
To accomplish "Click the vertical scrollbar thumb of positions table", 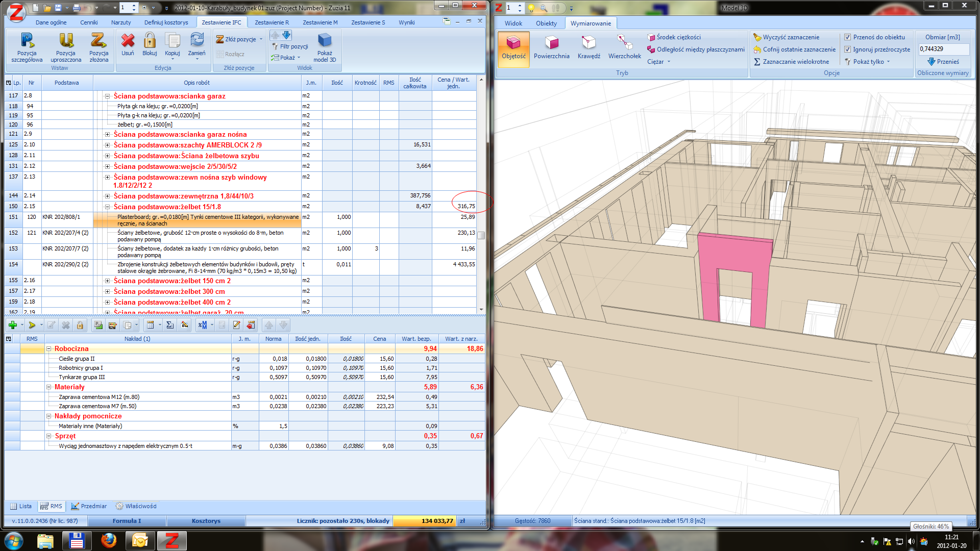I will pyautogui.click(x=481, y=236).
